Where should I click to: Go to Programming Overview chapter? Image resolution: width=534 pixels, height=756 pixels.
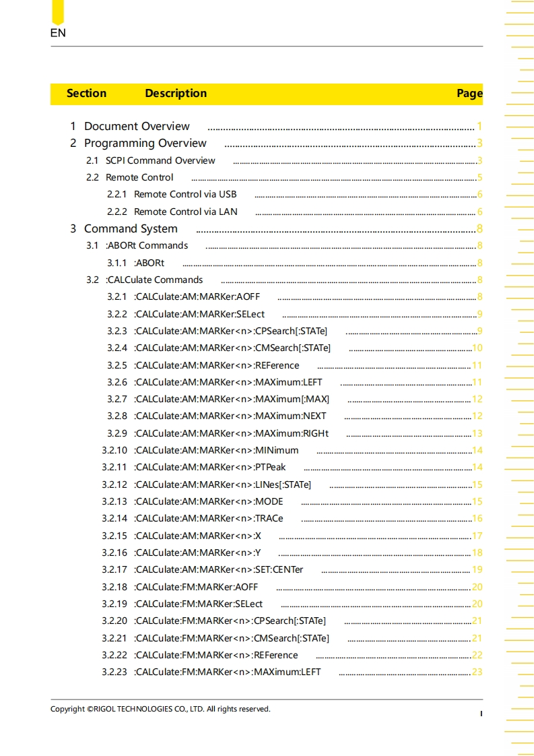coord(145,143)
